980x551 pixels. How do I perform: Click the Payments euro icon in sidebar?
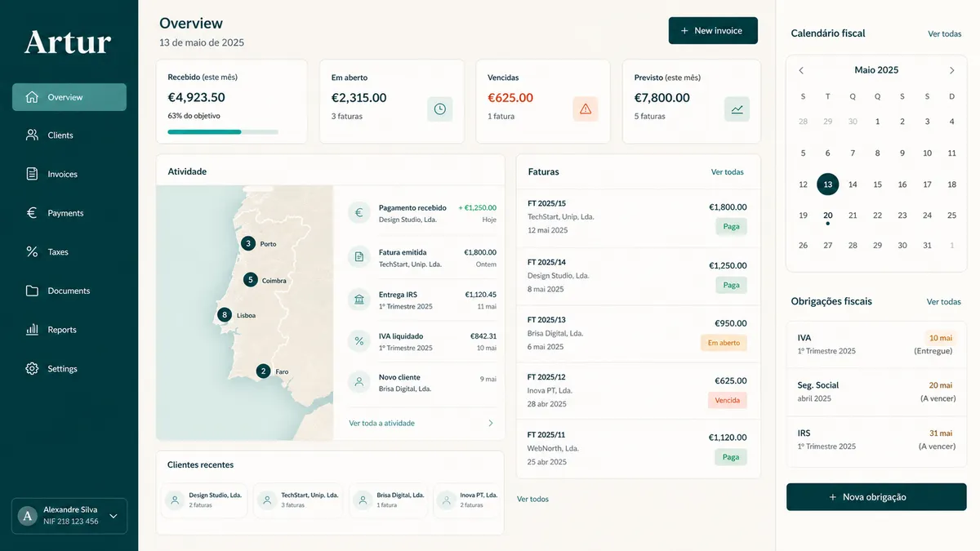point(32,213)
